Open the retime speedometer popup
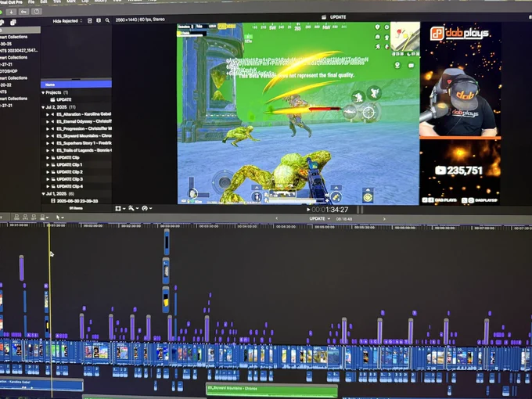Image resolution: width=532 pixels, height=399 pixels. tap(146, 208)
